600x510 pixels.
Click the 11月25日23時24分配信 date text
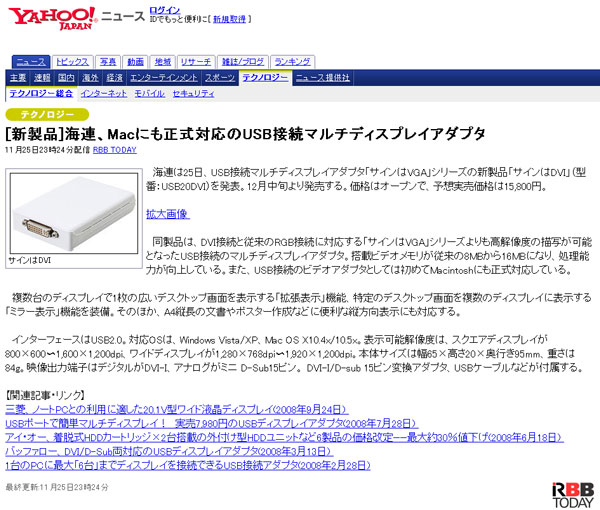point(48,150)
